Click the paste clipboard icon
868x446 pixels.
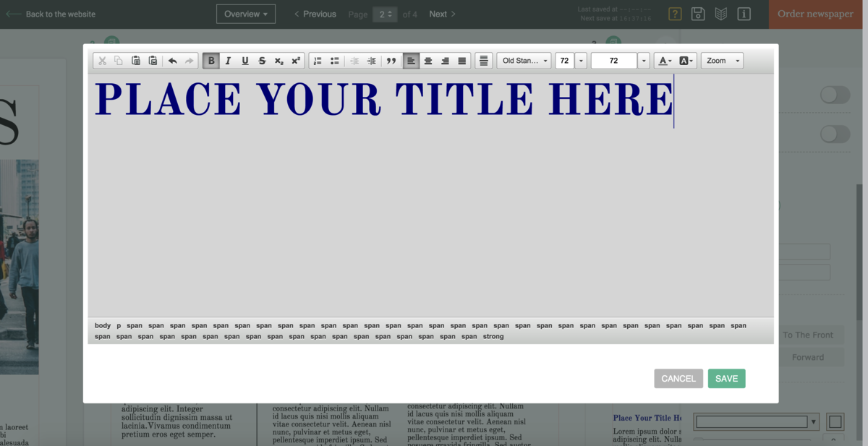tap(135, 61)
